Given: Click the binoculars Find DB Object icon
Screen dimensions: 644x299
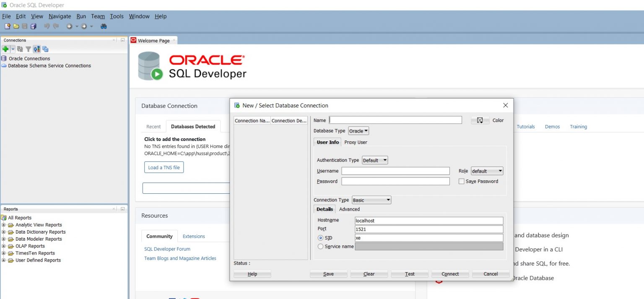Looking at the screenshot, I should pos(104,26).
